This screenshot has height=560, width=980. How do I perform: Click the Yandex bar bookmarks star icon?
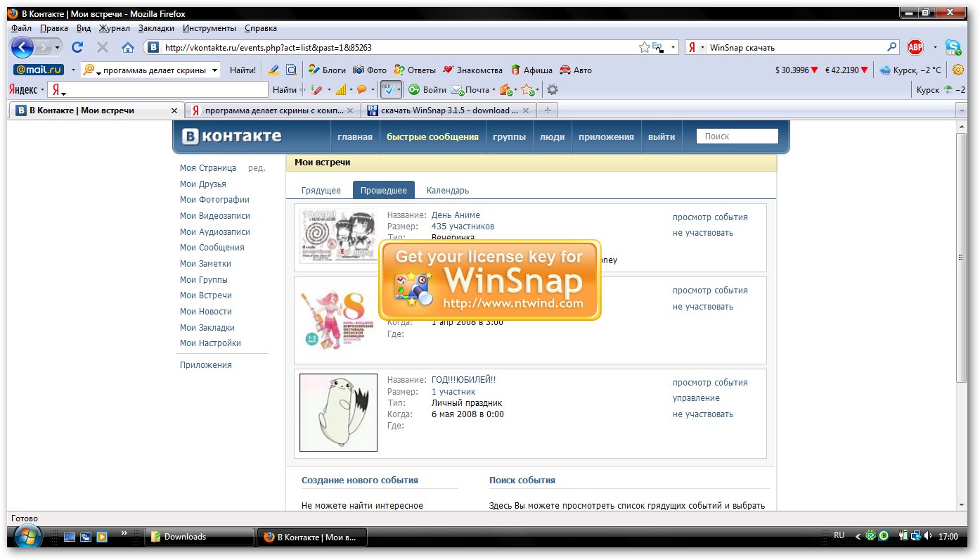tap(527, 89)
